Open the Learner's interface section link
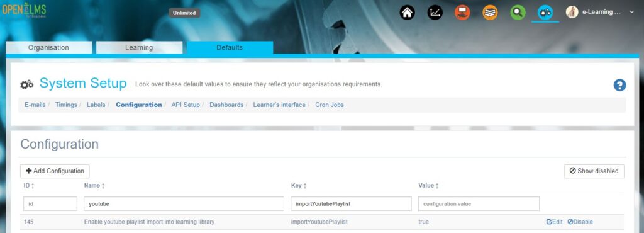Image resolution: width=644 pixels, height=233 pixels. pos(279,105)
